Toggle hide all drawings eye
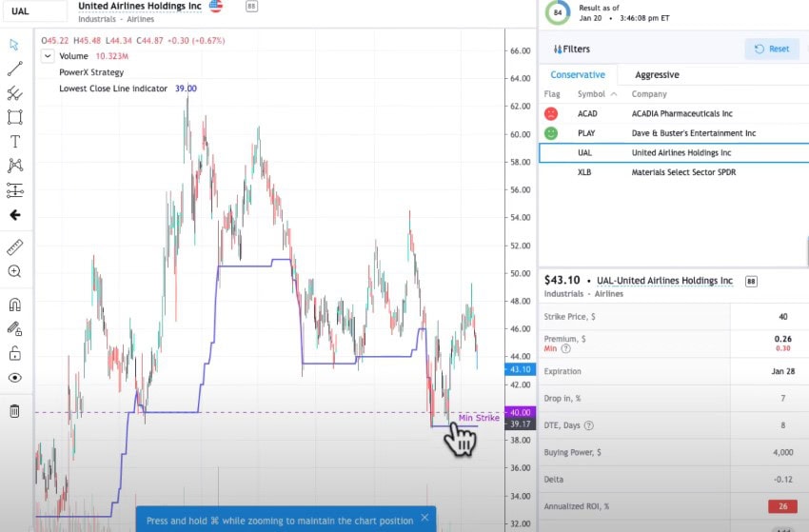 [14, 378]
